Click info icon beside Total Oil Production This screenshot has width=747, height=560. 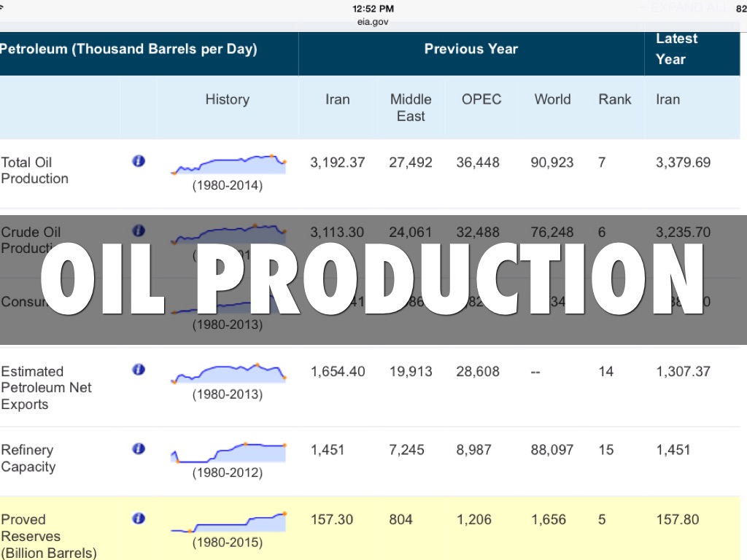[139, 161]
